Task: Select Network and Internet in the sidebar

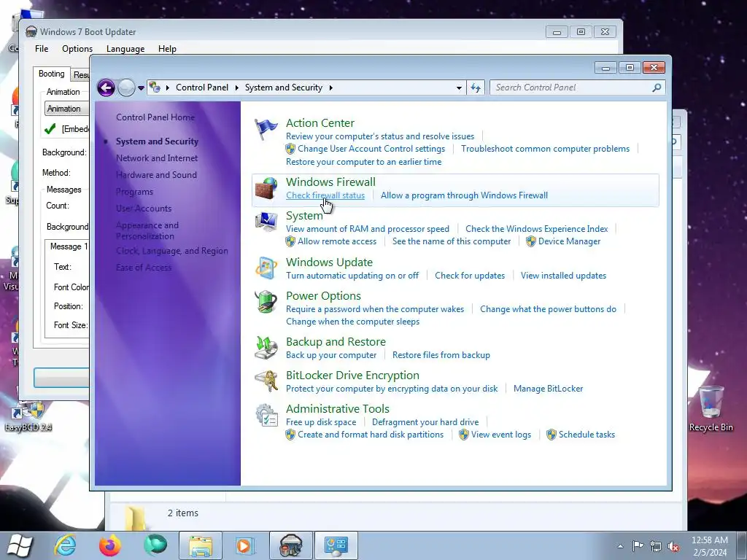Action: pyautogui.click(x=157, y=158)
